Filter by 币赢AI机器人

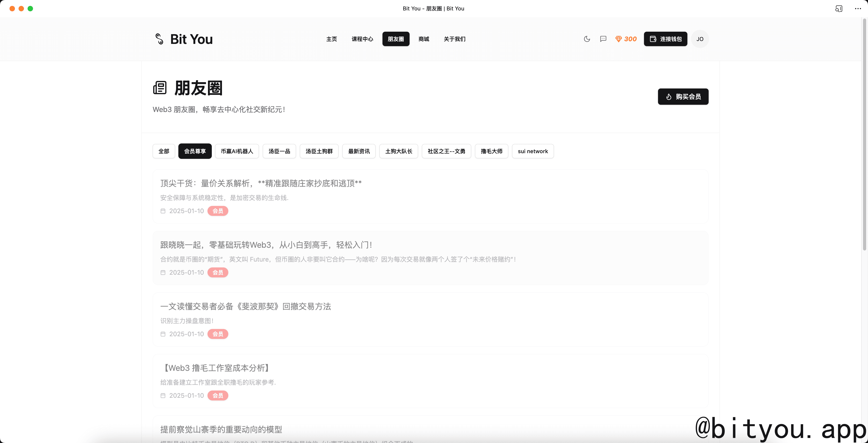coord(237,151)
